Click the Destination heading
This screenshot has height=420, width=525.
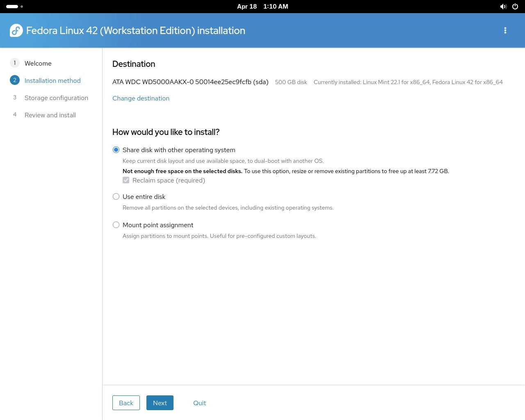pyautogui.click(x=134, y=64)
